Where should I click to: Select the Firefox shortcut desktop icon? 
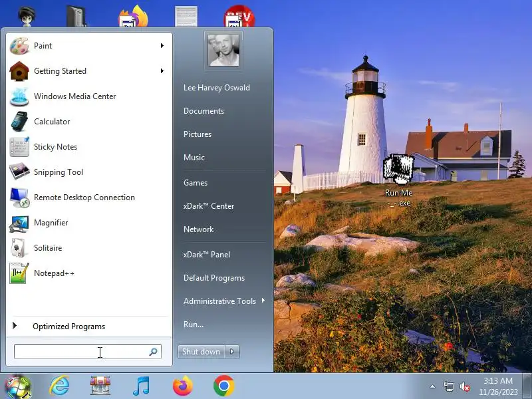point(134,16)
